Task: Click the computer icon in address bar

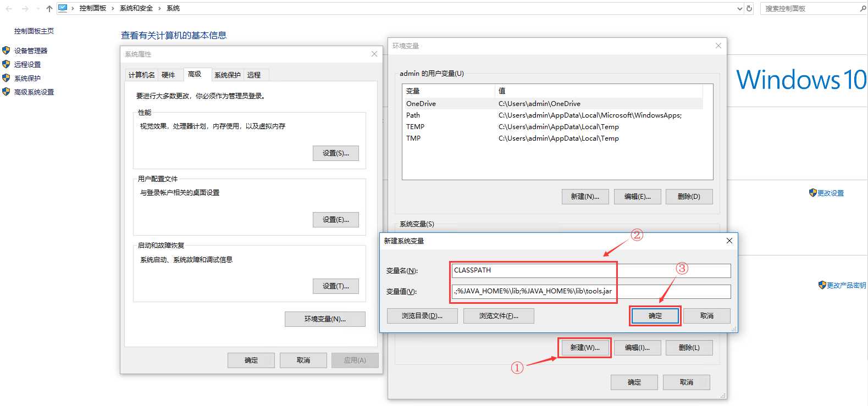Action: tap(63, 8)
